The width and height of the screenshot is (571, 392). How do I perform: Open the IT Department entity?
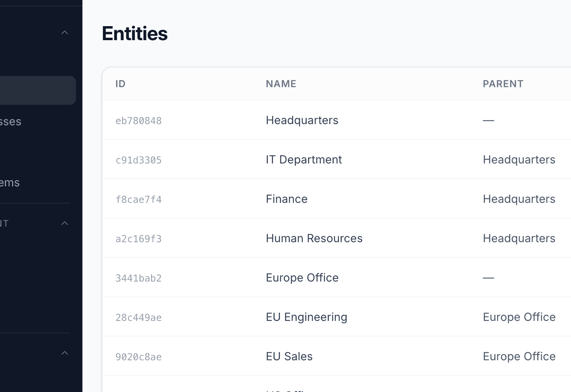[x=304, y=159]
